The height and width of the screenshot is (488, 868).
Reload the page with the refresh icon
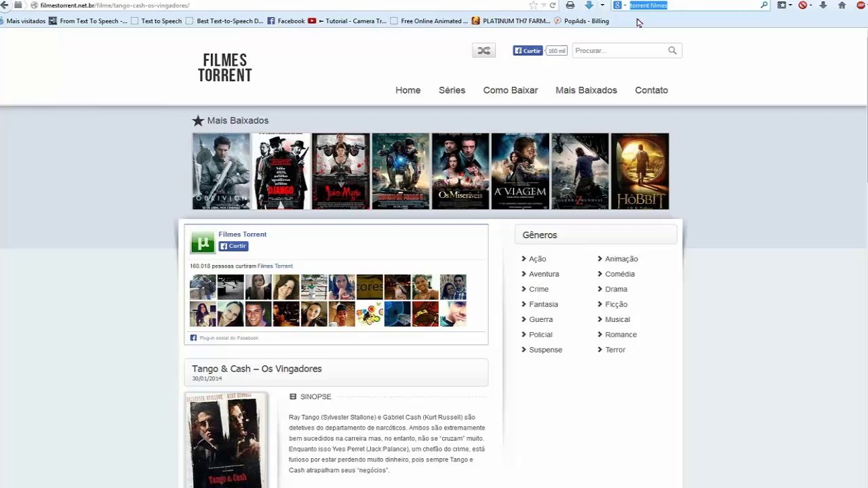(553, 5)
